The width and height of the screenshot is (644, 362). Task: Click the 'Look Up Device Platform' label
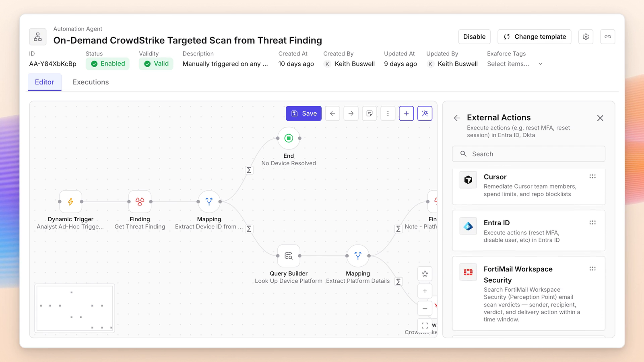289,281
